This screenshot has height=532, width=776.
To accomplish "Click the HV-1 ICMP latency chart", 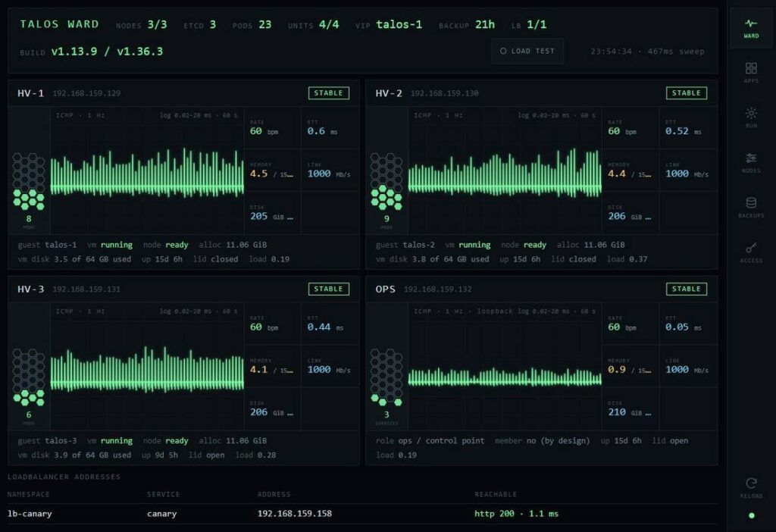I will point(147,171).
